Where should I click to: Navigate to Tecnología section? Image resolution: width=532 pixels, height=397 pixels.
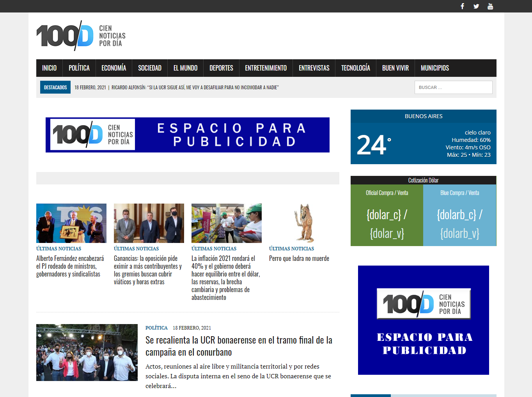[355, 68]
